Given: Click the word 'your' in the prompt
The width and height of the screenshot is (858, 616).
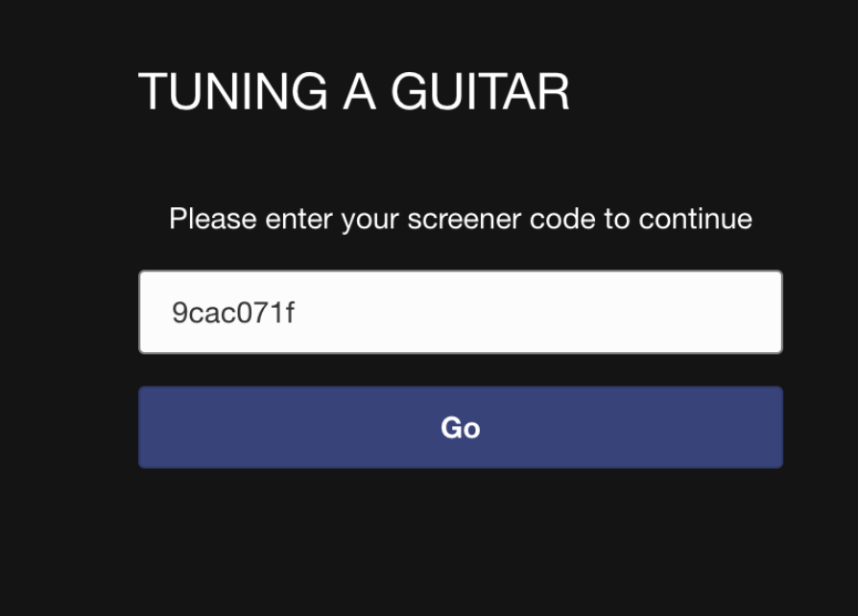Looking at the screenshot, I should click(x=370, y=219).
